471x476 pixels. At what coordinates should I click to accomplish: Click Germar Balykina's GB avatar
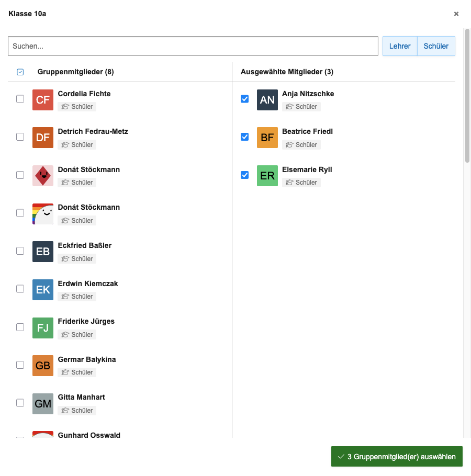click(x=43, y=366)
